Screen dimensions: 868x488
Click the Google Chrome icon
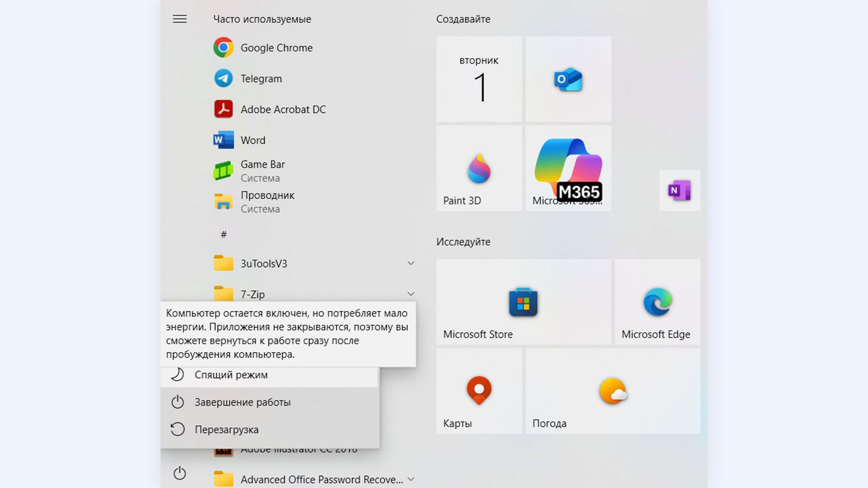click(223, 47)
